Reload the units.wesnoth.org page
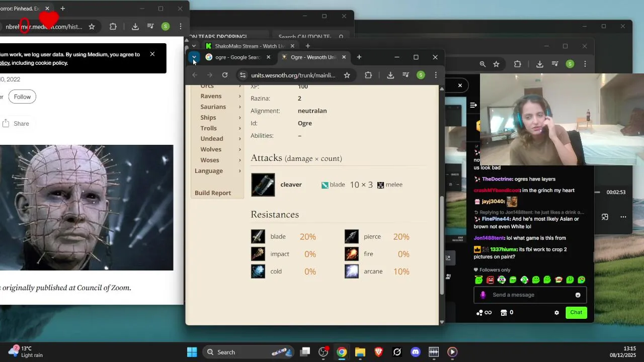The height and width of the screenshot is (362, 644). coord(225,75)
